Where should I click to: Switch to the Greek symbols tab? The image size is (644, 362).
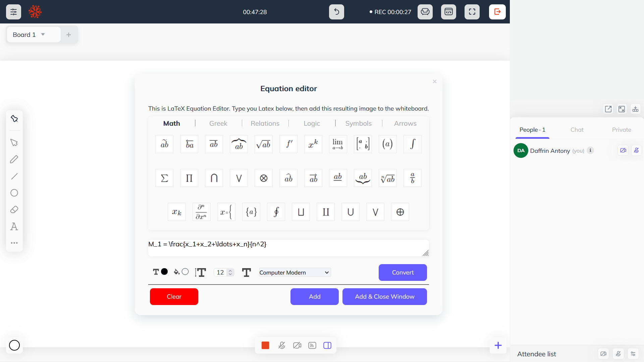pyautogui.click(x=218, y=123)
